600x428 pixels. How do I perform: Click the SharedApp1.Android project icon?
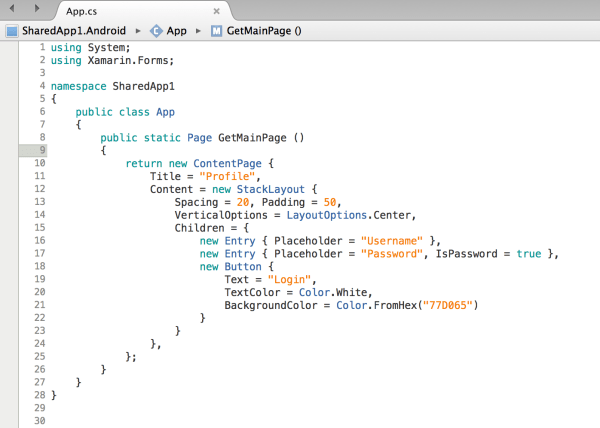12,31
